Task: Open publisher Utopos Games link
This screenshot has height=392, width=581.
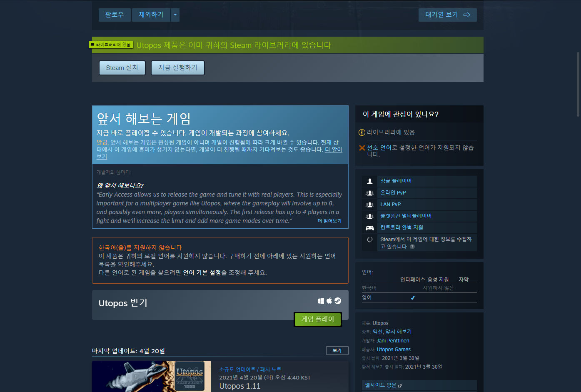Action: pyautogui.click(x=394, y=350)
